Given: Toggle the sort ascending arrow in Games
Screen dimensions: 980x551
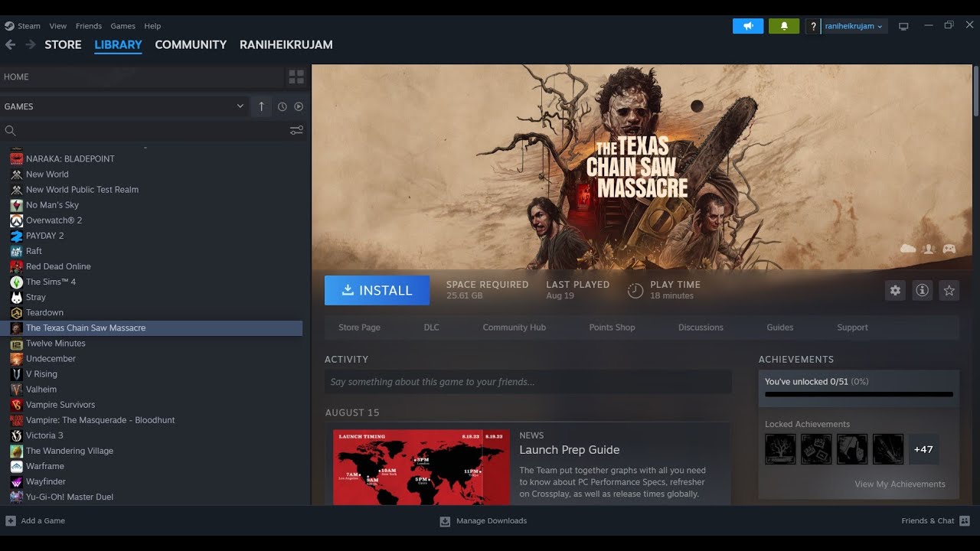Looking at the screenshot, I should point(261,106).
